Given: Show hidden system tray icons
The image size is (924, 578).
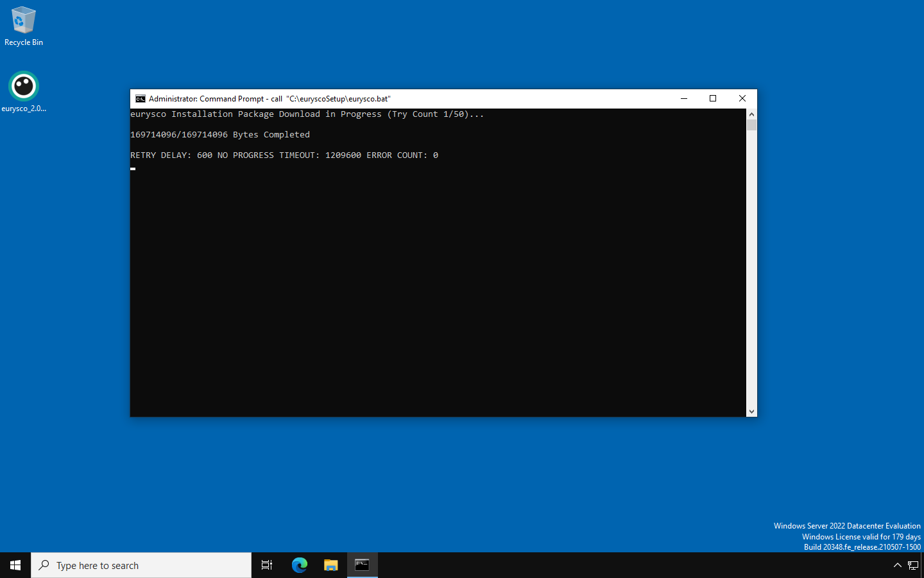Looking at the screenshot, I should pos(897,565).
